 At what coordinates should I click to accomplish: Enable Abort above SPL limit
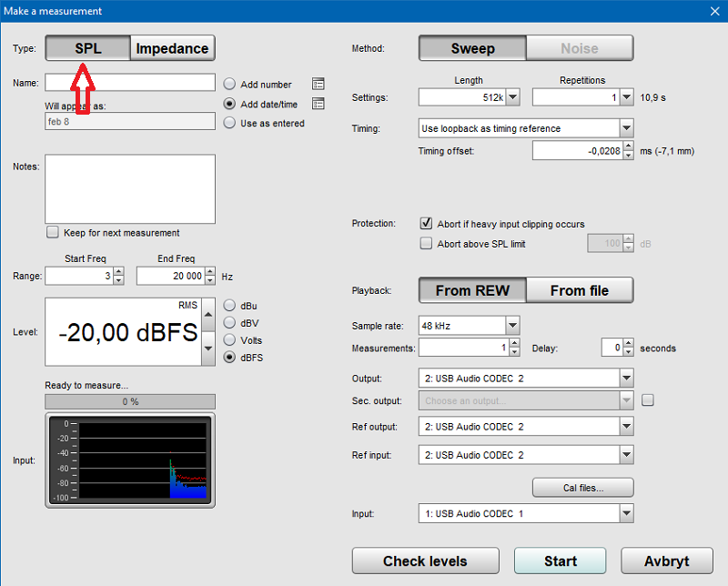(x=426, y=243)
